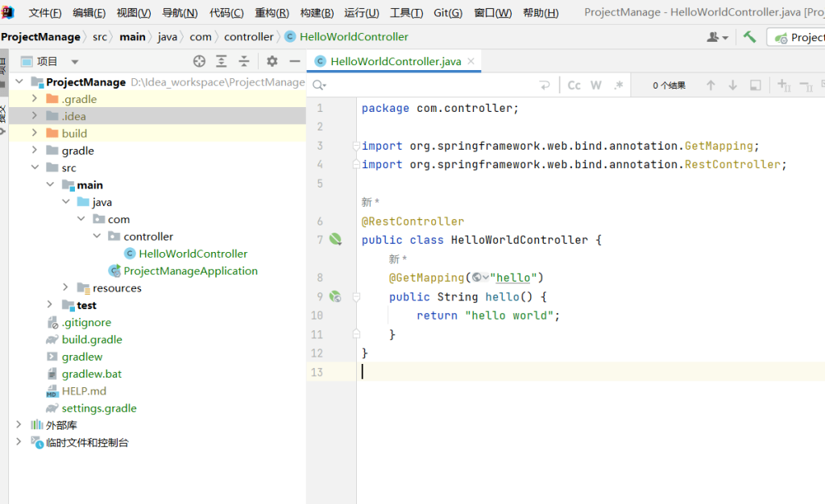Click the expand all icon in project panel
The width and height of the screenshot is (825, 504).
click(x=222, y=61)
